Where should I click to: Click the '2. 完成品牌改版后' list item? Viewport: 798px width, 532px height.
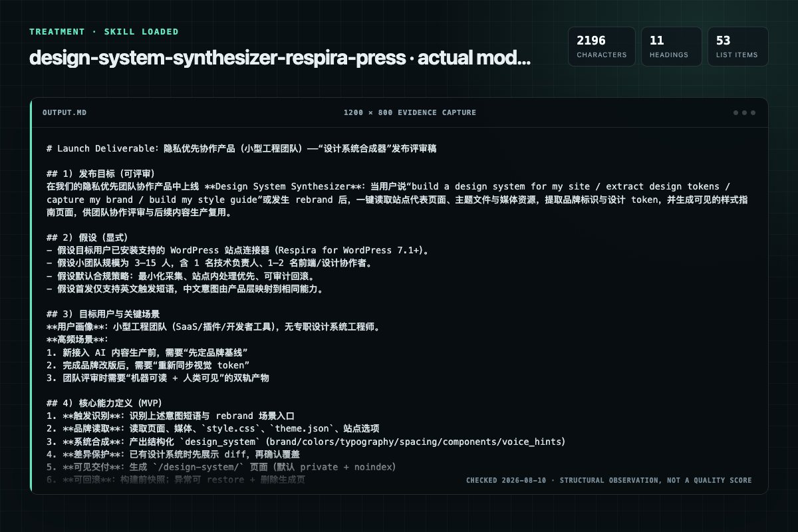click(x=148, y=365)
